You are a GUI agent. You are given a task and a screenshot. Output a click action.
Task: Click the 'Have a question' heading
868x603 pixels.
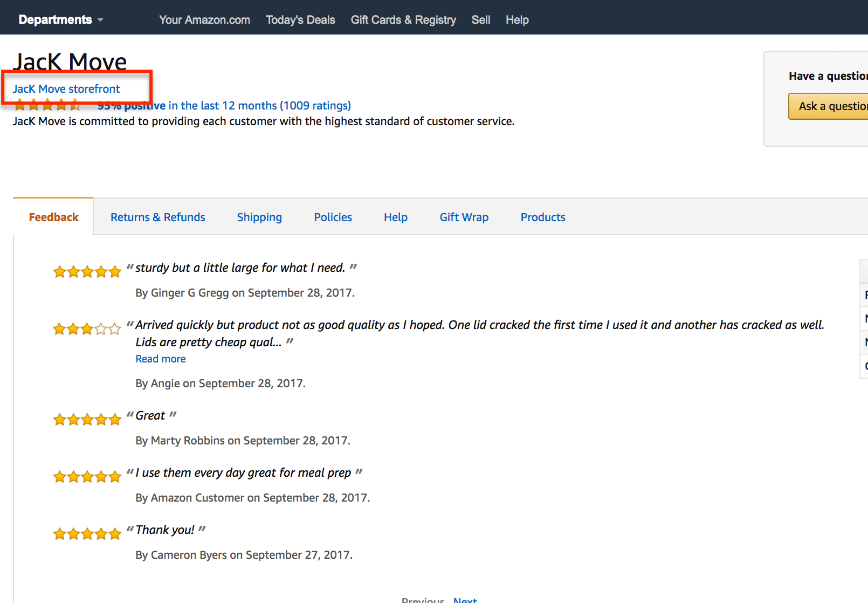pos(828,76)
